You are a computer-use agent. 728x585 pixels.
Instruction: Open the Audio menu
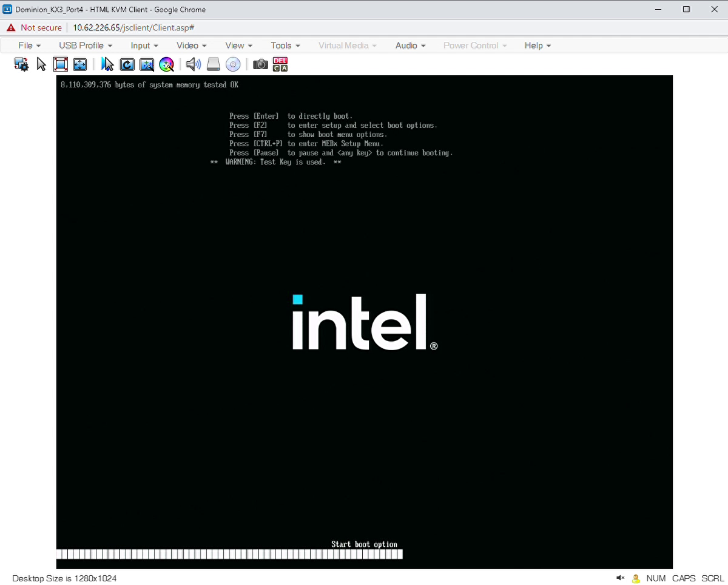click(411, 46)
